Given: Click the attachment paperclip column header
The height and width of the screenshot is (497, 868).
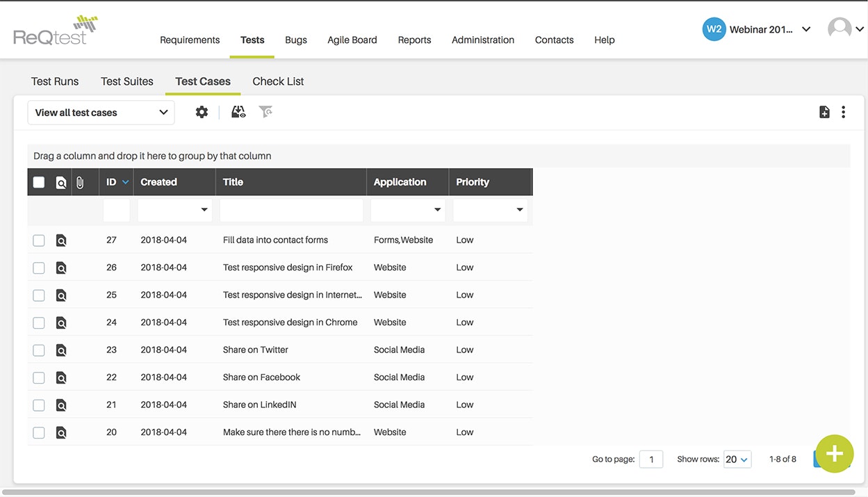Looking at the screenshot, I should pos(80,183).
